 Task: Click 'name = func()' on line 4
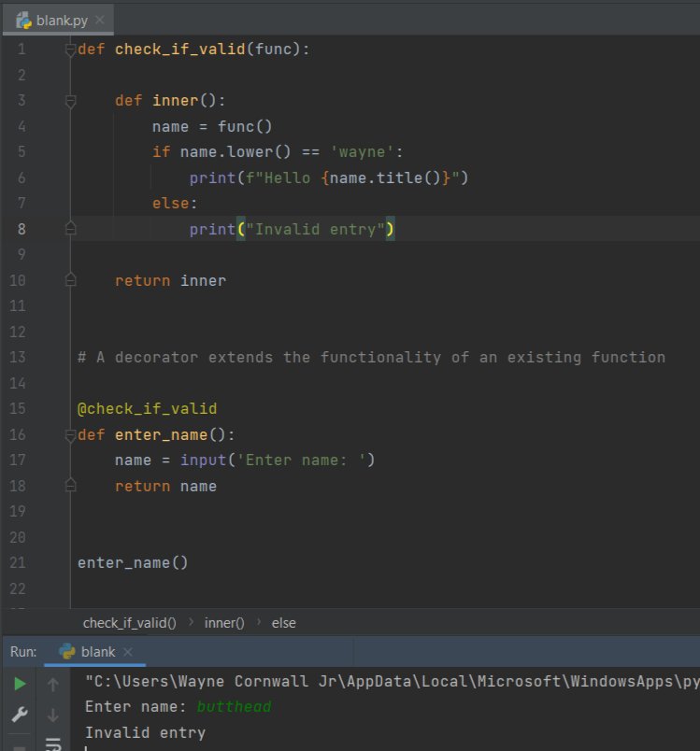[x=212, y=126]
